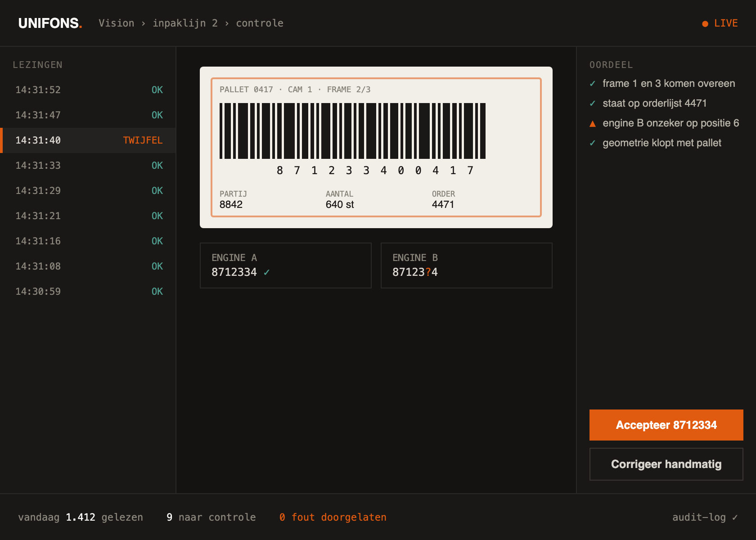This screenshot has height=540, width=756.
Task: Go to inpaklijn 2 breadcrumb
Action: pyautogui.click(x=185, y=23)
